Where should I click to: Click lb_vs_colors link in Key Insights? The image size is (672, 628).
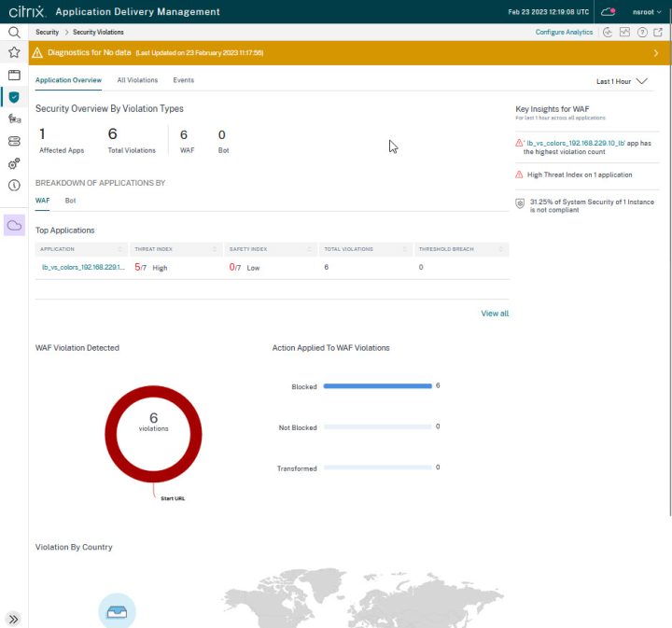click(x=576, y=143)
